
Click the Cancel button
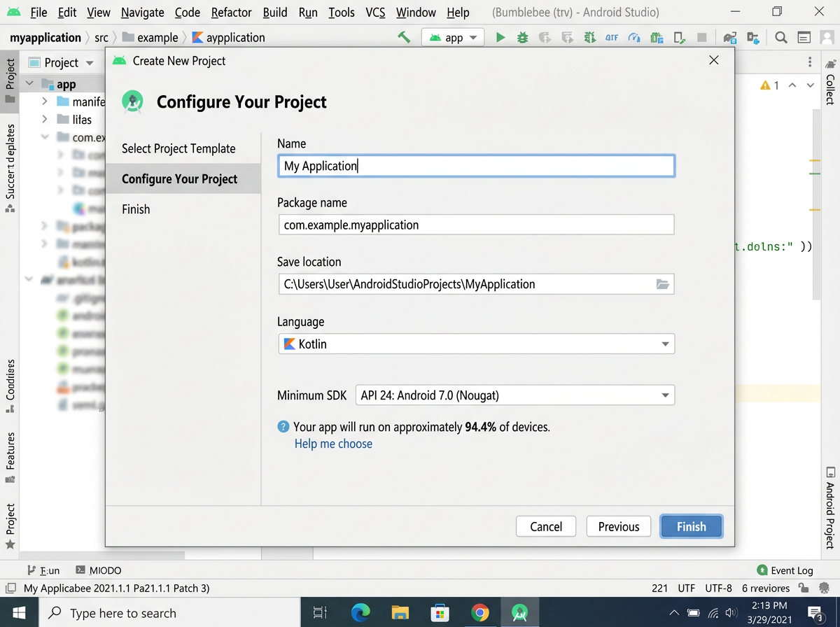click(546, 526)
